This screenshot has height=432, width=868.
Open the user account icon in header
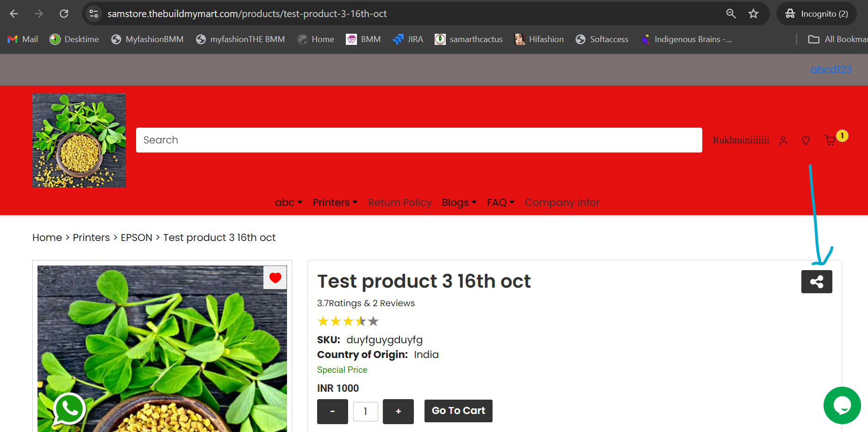point(783,141)
